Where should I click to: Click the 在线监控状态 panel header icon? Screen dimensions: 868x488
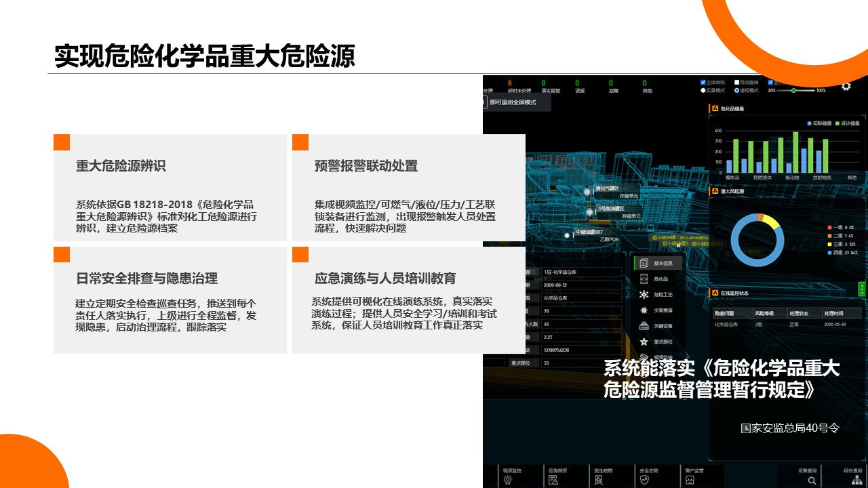pyautogui.click(x=714, y=293)
